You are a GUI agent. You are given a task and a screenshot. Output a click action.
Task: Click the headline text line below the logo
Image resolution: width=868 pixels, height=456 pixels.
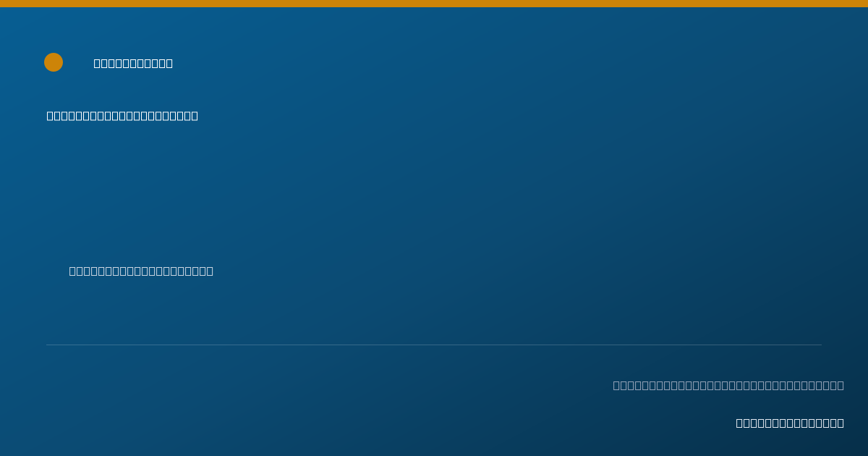122,116
